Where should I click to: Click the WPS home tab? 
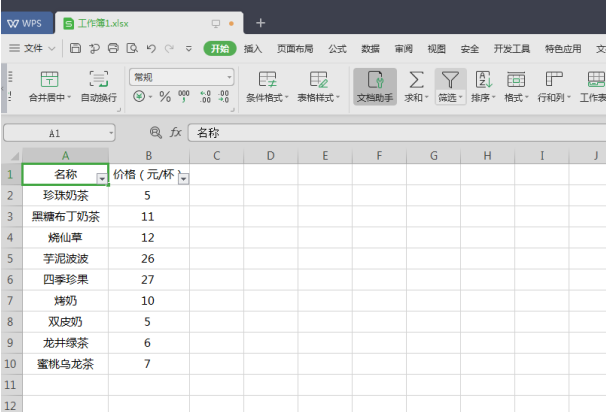point(27,23)
